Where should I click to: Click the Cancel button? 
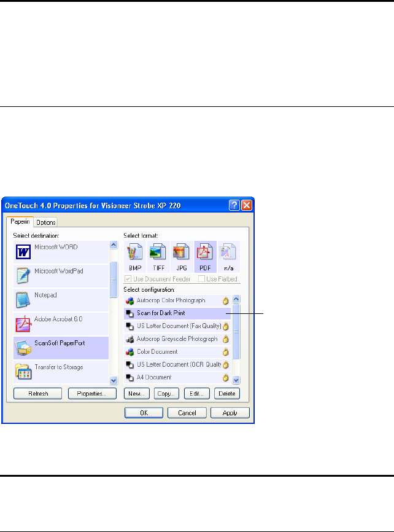pos(187,413)
